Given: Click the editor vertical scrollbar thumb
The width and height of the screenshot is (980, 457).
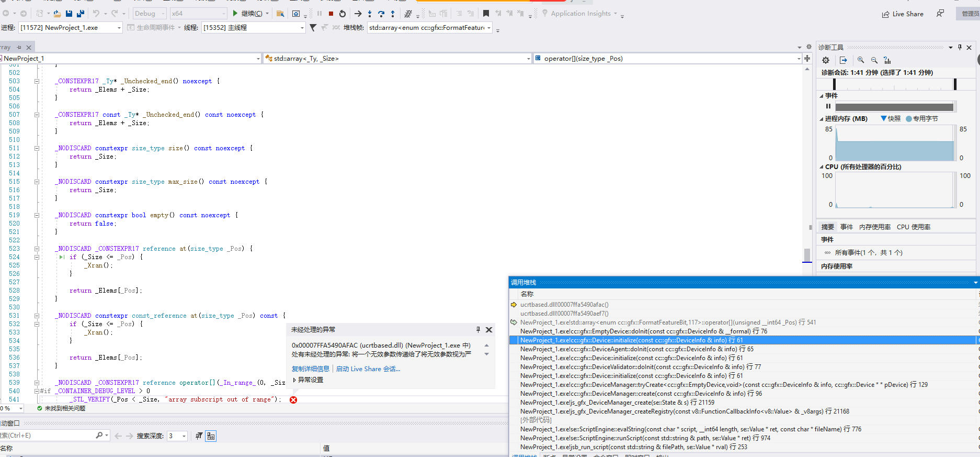Looking at the screenshot, I should tap(807, 255).
